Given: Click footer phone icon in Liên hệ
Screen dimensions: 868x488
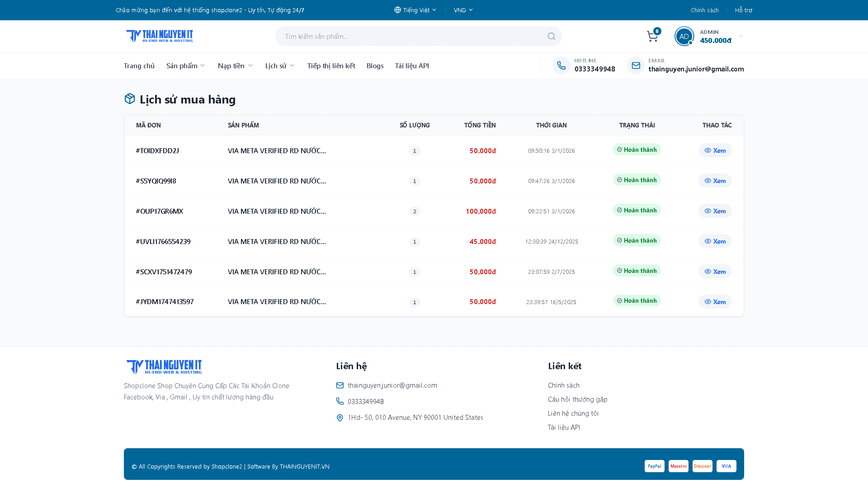Looking at the screenshot, I should click(x=340, y=401).
